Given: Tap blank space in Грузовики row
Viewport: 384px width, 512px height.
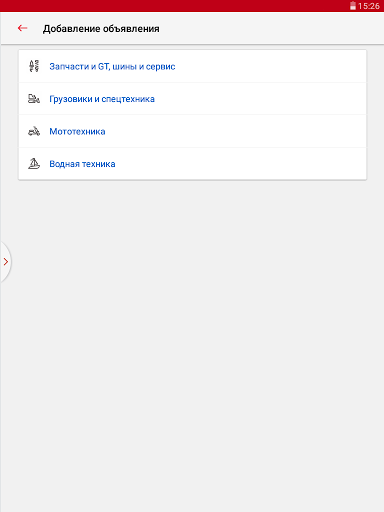Looking at the screenshot, I should [x=260, y=99].
